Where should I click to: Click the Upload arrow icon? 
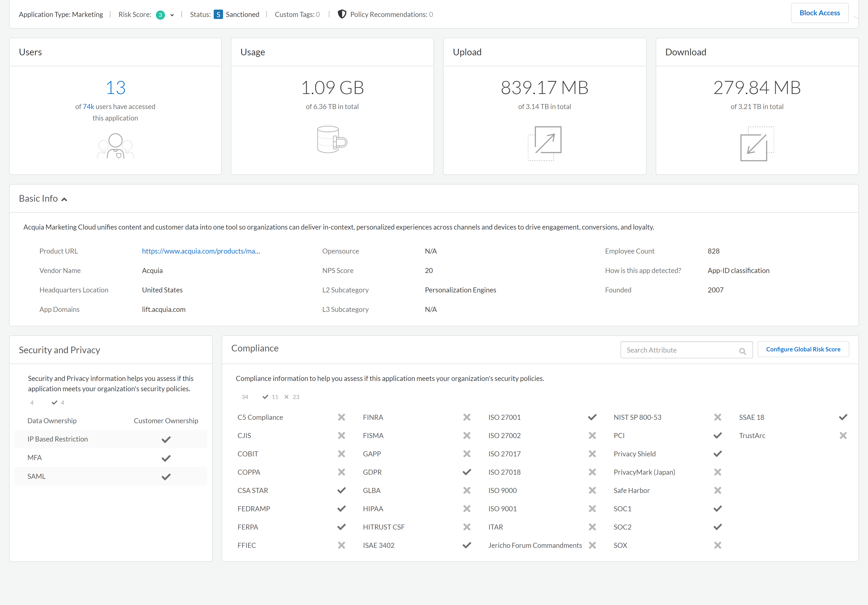(544, 143)
